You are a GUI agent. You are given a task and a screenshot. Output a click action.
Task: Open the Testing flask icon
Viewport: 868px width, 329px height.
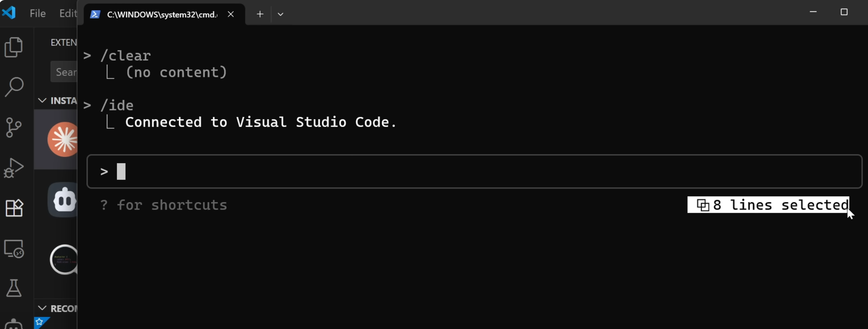[14, 288]
